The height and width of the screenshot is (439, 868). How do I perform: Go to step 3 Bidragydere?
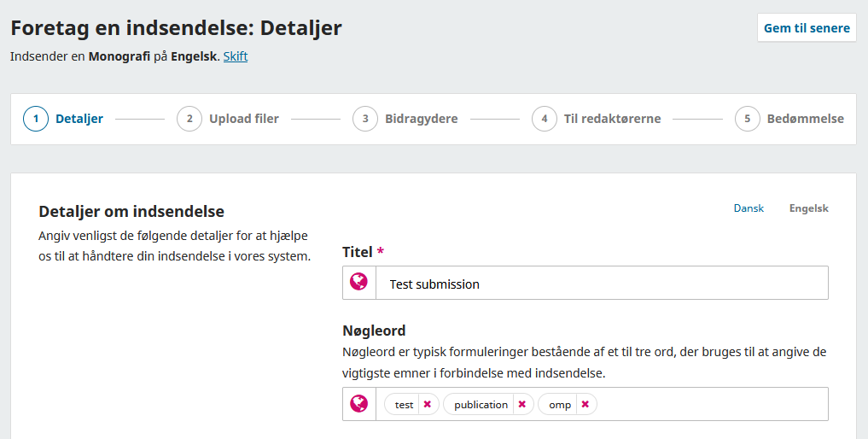(405, 119)
